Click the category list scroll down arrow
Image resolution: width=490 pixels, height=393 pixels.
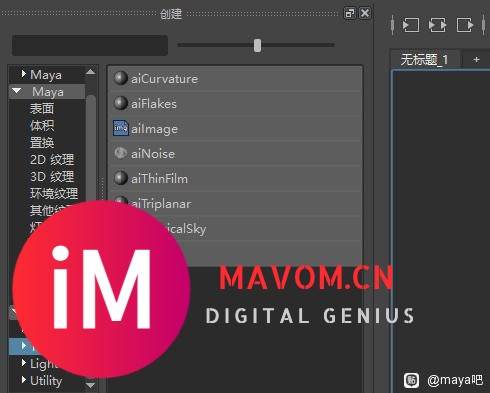(x=90, y=385)
